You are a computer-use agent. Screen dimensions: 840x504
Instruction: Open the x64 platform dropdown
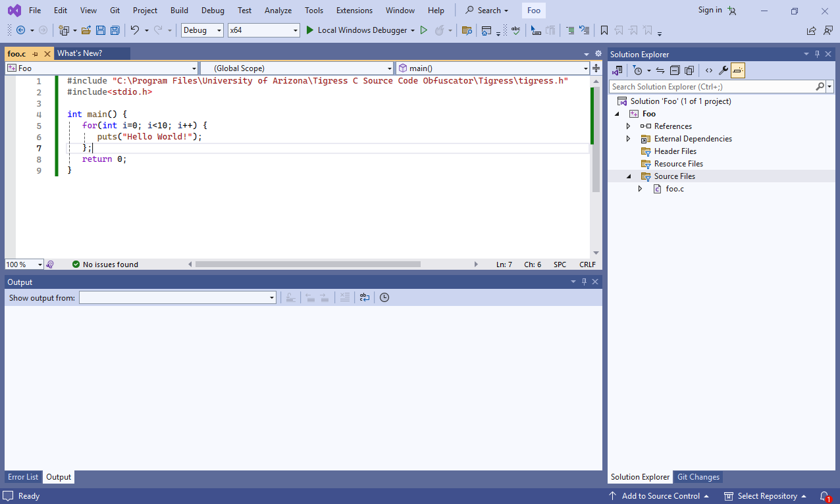point(263,30)
